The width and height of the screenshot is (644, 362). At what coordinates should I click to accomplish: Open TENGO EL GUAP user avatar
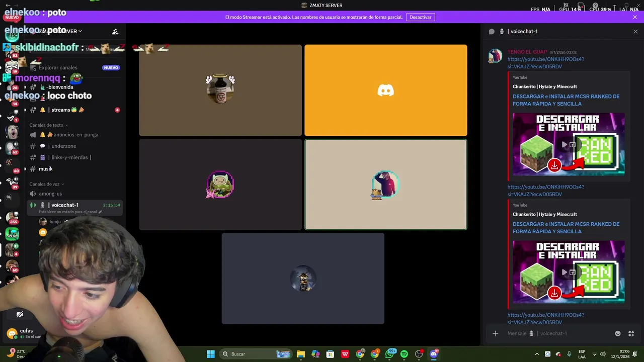(496, 56)
